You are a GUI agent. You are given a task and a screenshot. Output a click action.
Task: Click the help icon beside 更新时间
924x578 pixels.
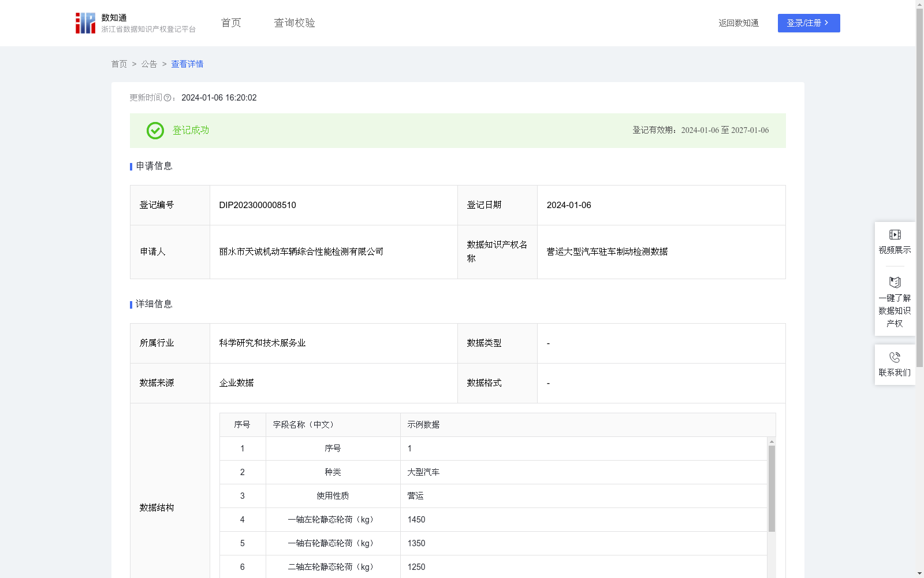(167, 98)
